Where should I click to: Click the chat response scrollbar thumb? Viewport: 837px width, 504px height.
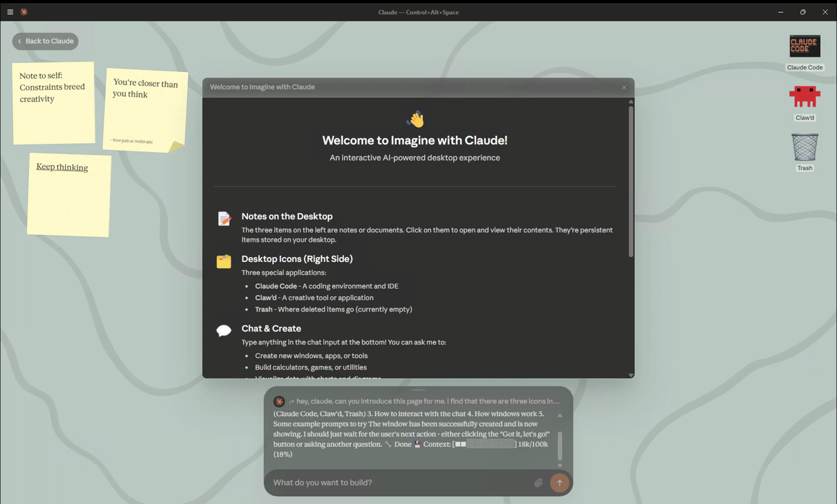(x=560, y=446)
